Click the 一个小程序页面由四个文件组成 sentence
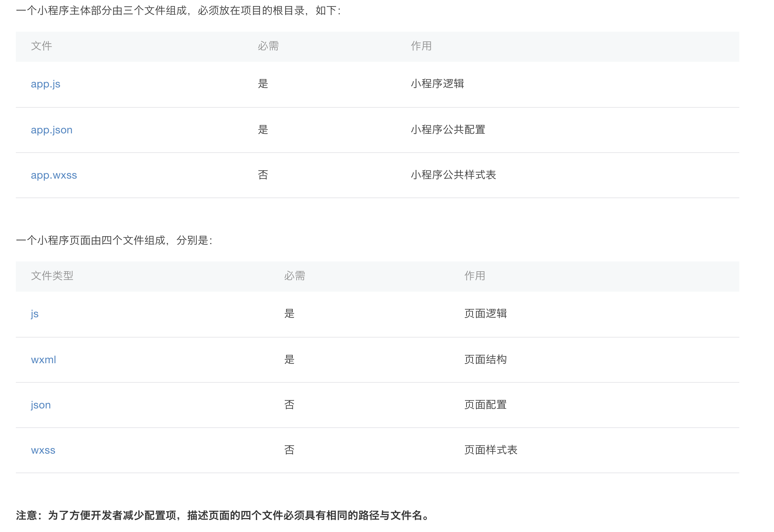The width and height of the screenshot is (774, 532). pos(114,240)
